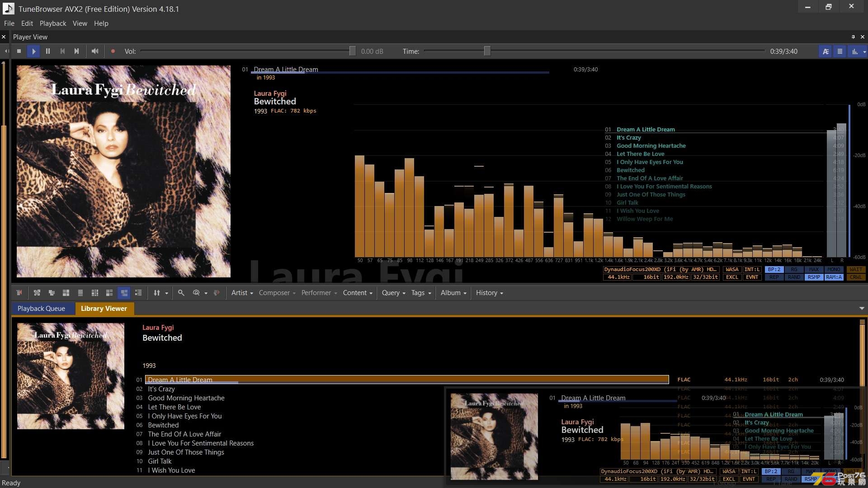Expand the sort options arrow
Screen dimensions: 868x488
[x=166, y=293]
